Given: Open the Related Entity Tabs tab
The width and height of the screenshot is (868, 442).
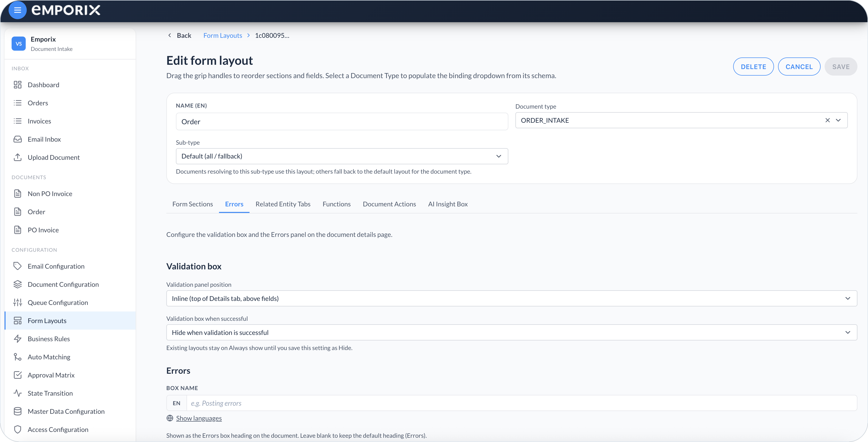Looking at the screenshot, I should 283,204.
